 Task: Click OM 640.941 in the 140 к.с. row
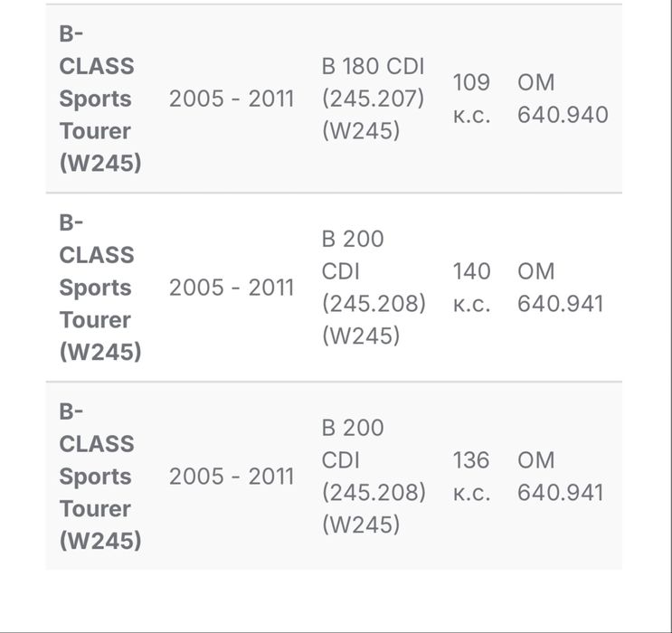pos(560,288)
